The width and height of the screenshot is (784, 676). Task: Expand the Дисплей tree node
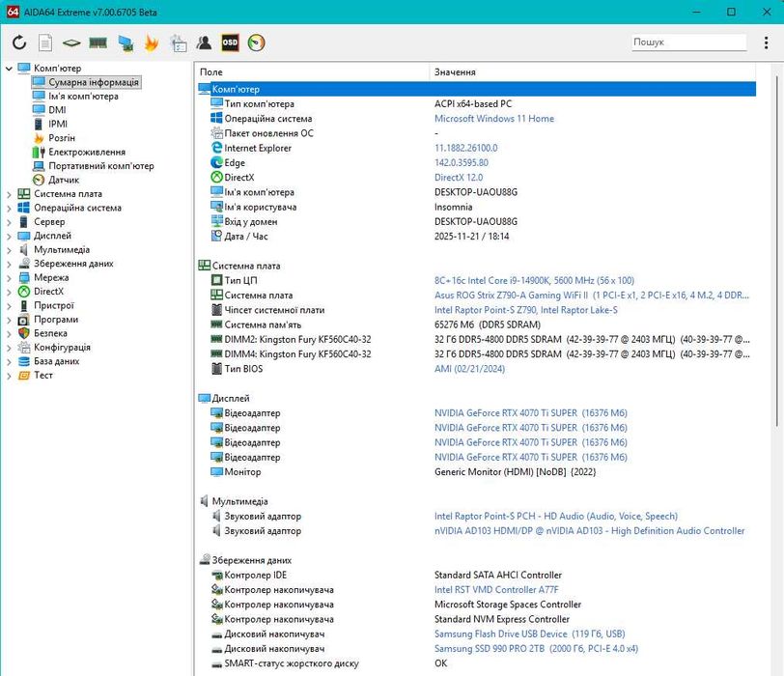(x=9, y=236)
